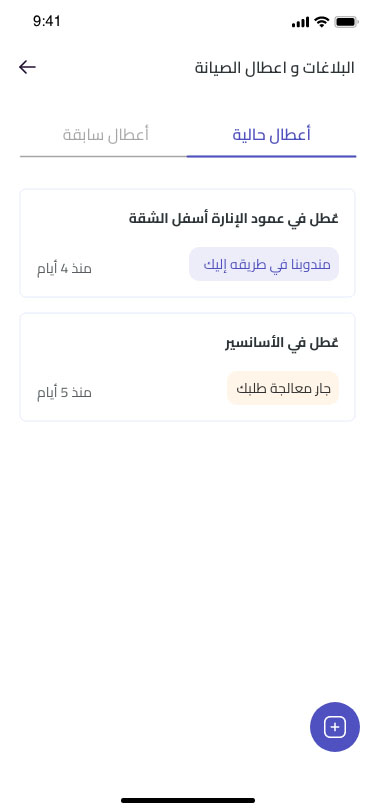Click the cellular signal bars icon
Image resolution: width=375 pixels, height=812 pixels.
pyautogui.click(x=300, y=22)
